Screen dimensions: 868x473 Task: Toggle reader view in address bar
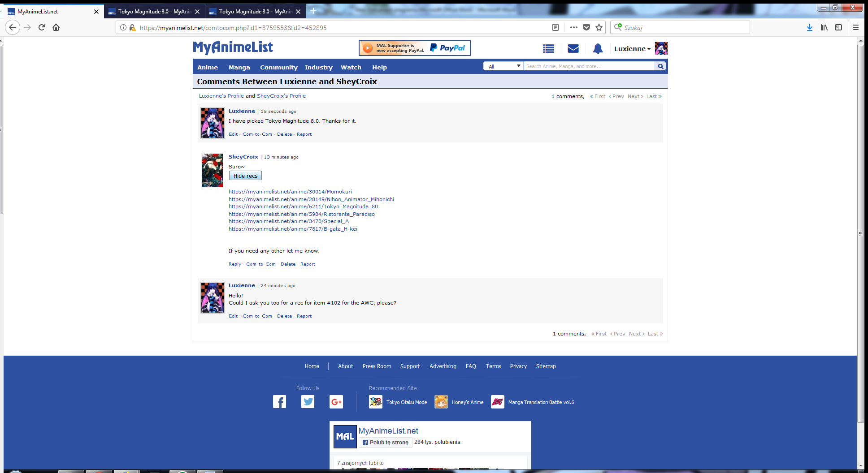[x=556, y=27]
